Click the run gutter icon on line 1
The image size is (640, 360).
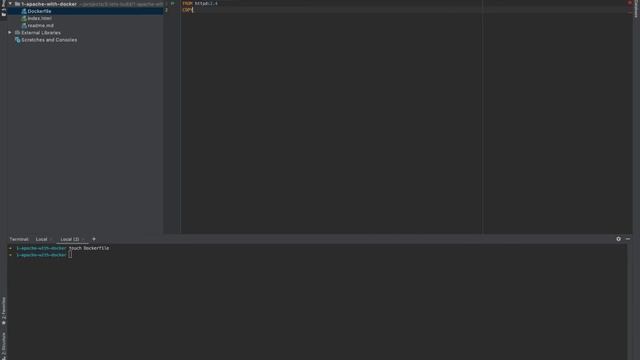point(172,3)
